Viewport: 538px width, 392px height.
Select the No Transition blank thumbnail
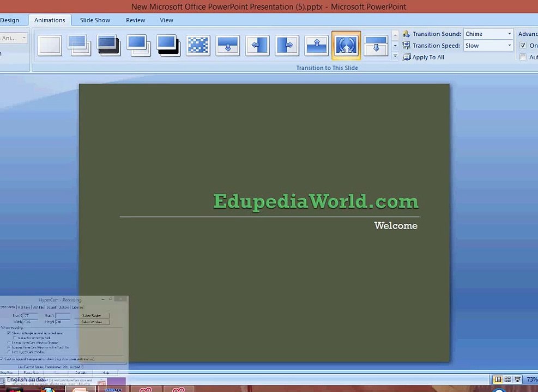50,45
